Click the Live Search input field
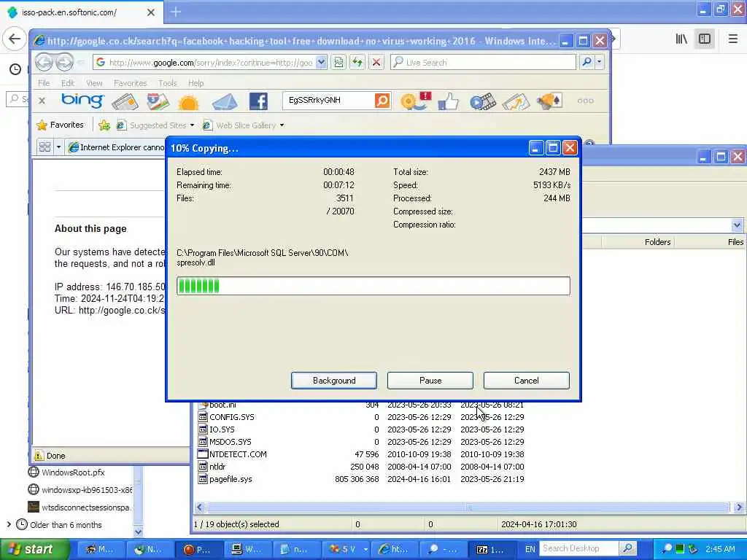 [x=483, y=63]
